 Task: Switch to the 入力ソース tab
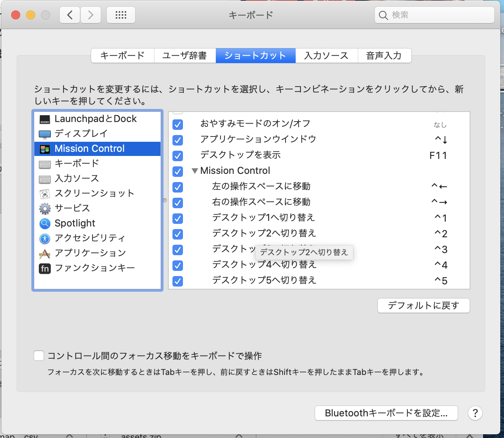[326, 55]
